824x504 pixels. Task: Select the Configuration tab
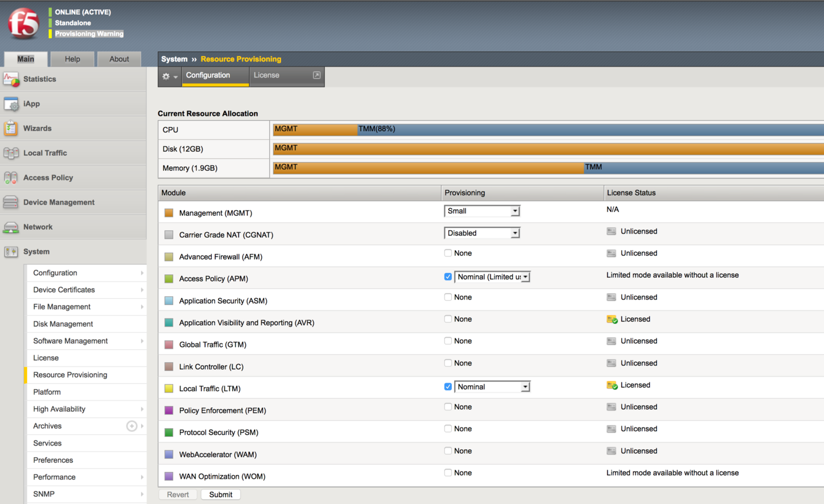[215, 76]
